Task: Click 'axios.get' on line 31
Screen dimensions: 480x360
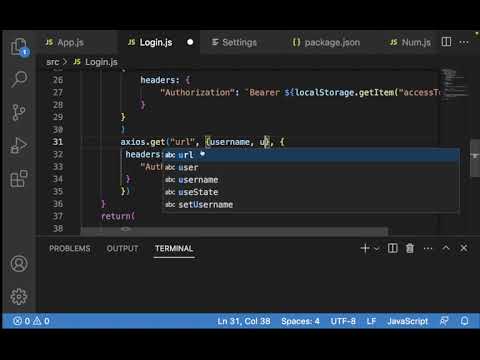Action: point(143,142)
